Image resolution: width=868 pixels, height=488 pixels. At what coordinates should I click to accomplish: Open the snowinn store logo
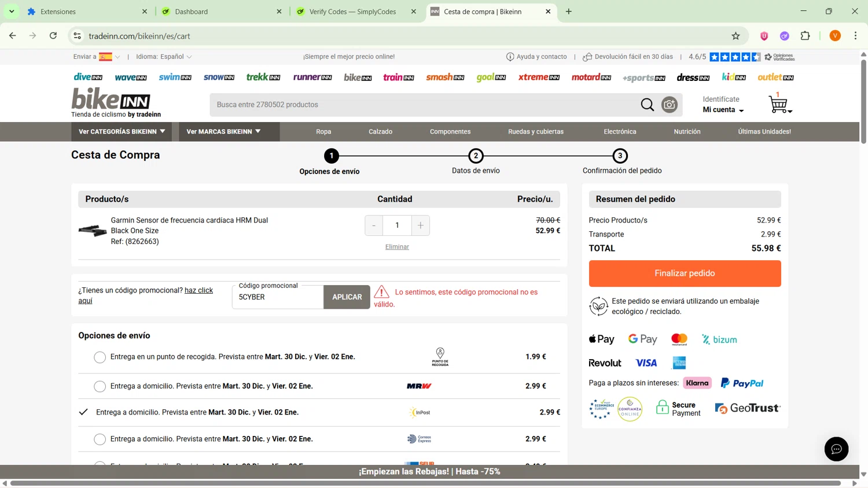[x=219, y=77]
